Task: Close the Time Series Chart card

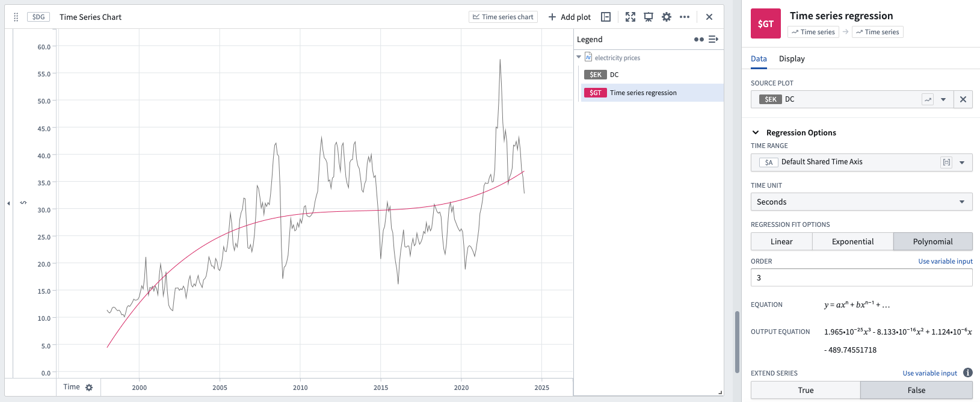Action: 709,17
